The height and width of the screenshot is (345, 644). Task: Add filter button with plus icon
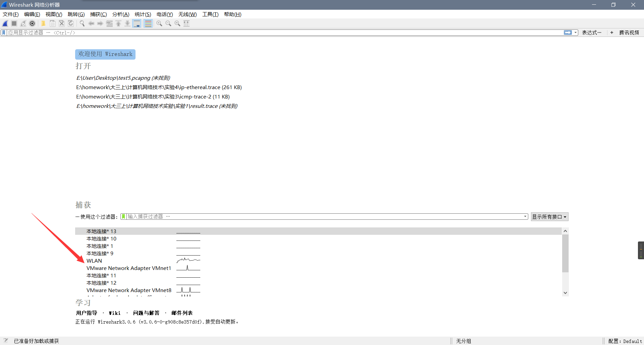(x=612, y=32)
